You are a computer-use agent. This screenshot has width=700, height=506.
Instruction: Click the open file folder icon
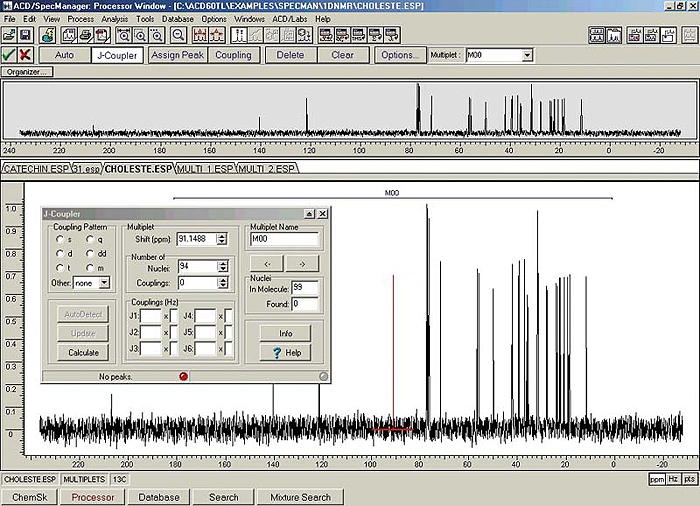point(9,35)
